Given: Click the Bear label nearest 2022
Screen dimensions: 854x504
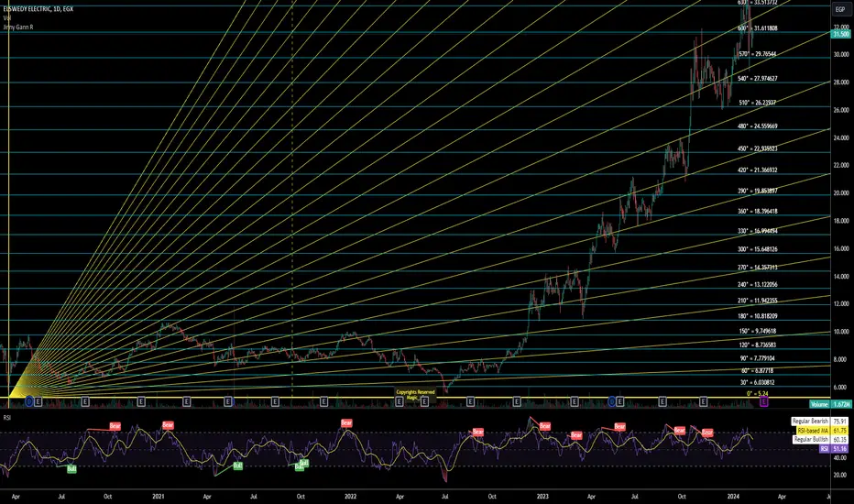Looking at the screenshot, I should [x=346, y=422].
